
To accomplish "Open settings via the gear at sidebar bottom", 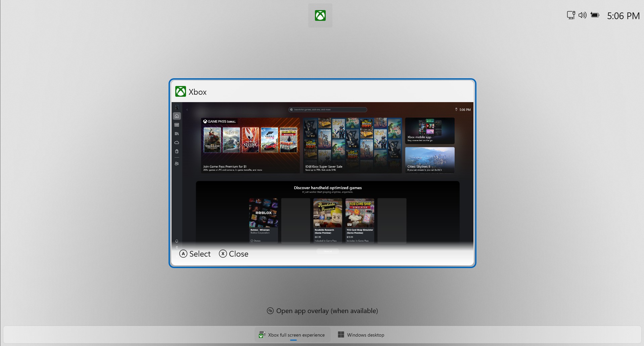I will [177, 247].
